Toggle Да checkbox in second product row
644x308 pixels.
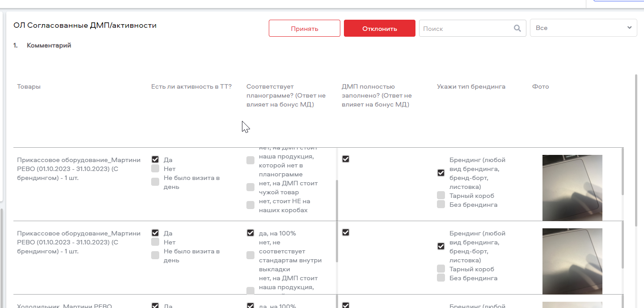[155, 233]
